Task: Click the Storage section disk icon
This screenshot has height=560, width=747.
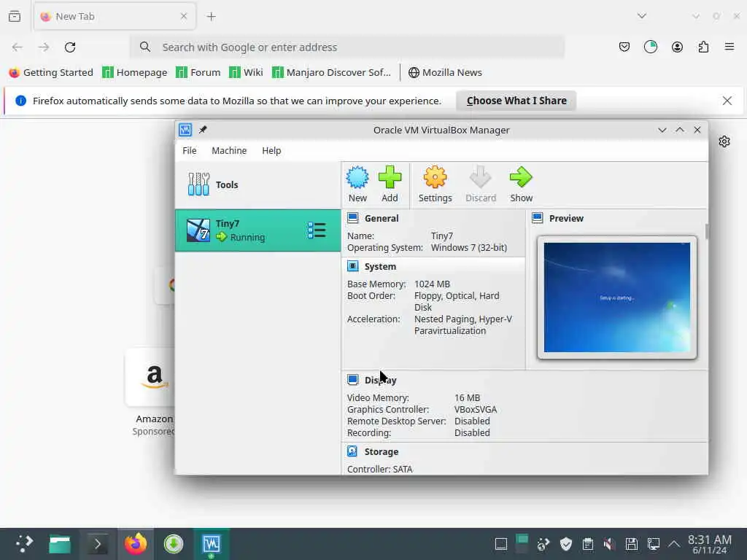Action: click(352, 451)
